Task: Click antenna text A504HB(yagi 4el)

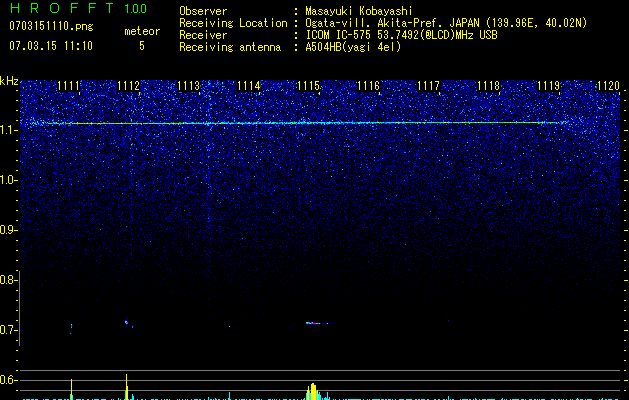Action: 353,47
